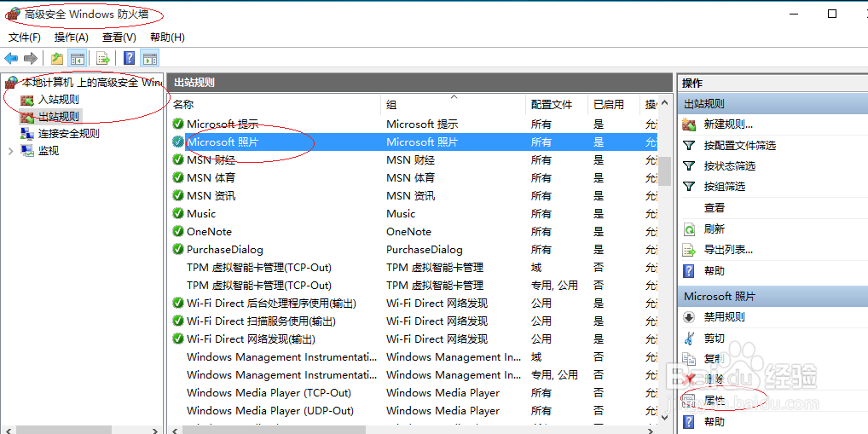Click green check icon of Microsoft 提示 rule

[177, 124]
